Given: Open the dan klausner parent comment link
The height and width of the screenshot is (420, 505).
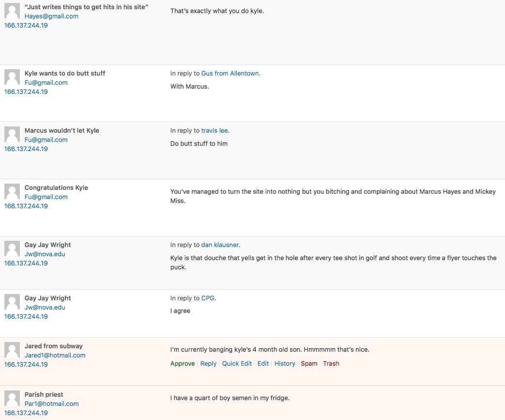Looking at the screenshot, I should pyautogui.click(x=220, y=245).
